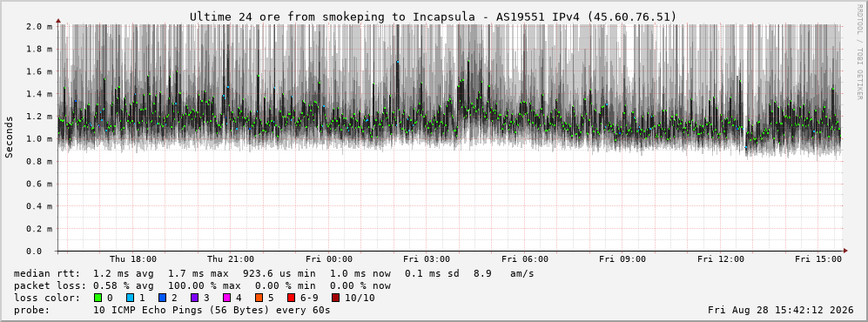Click the red 6-9 loss swatch
This screenshot has width=868, height=322.
point(291,298)
